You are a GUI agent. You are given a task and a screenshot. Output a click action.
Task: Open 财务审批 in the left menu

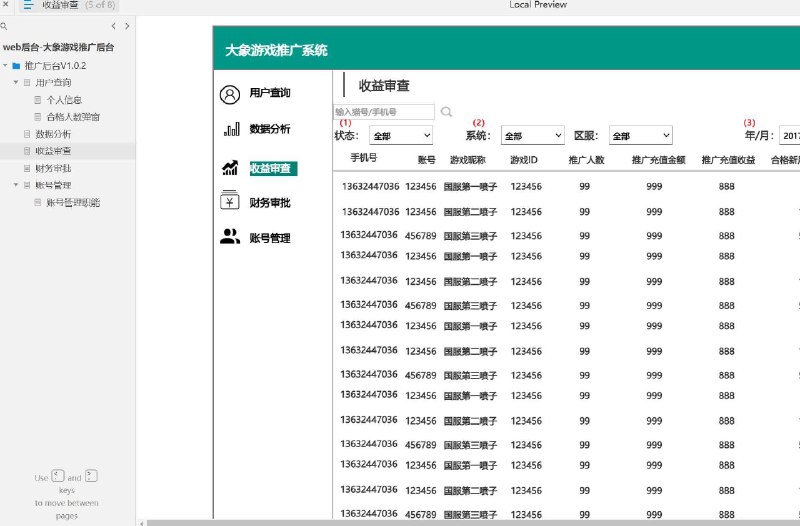tap(270, 203)
